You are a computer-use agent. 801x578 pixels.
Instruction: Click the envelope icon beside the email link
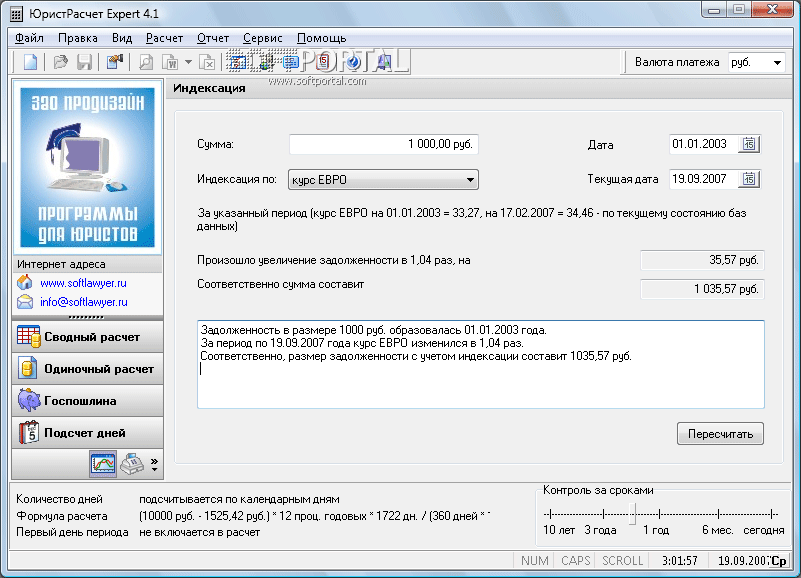coord(25,302)
